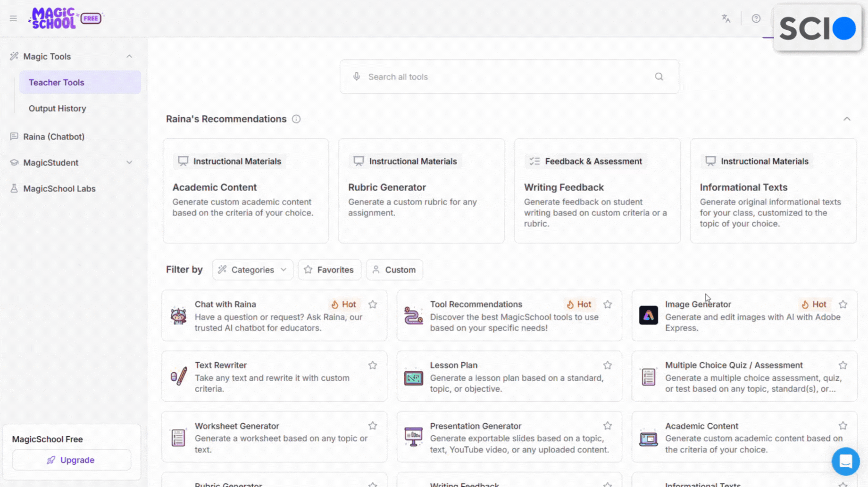Viewport: 868px width, 487px height.
Task: Favorite the Chat with Raina tool
Action: coord(373,304)
